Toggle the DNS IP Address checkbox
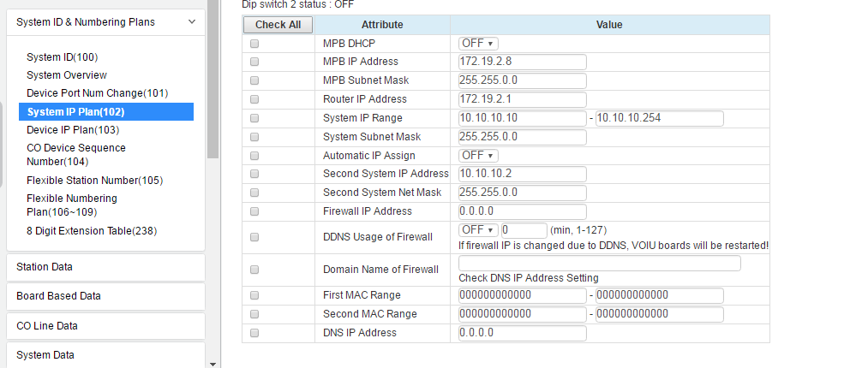The width and height of the screenshot is (868, 368). (254, 333)
